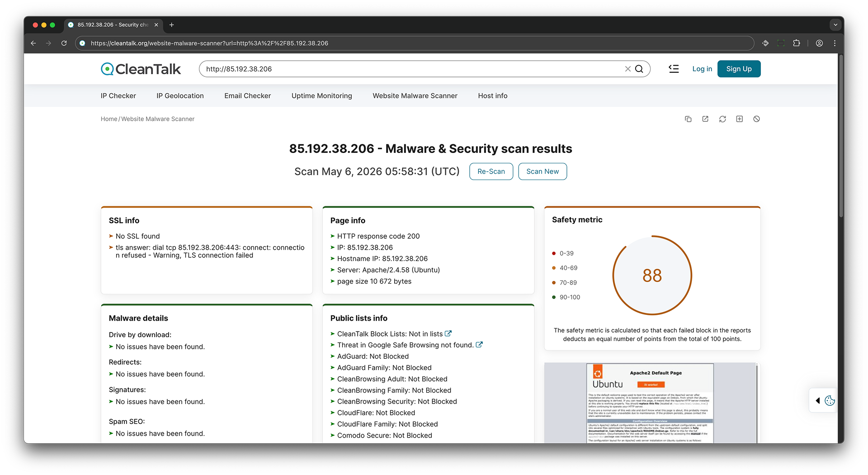Click the Log in link
Image resolution: width=868 pixels, height=475 pixels.
click(702, 69)
